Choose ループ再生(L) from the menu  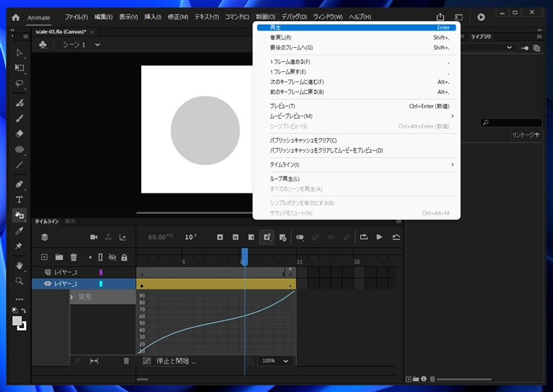tap(285, 179)
